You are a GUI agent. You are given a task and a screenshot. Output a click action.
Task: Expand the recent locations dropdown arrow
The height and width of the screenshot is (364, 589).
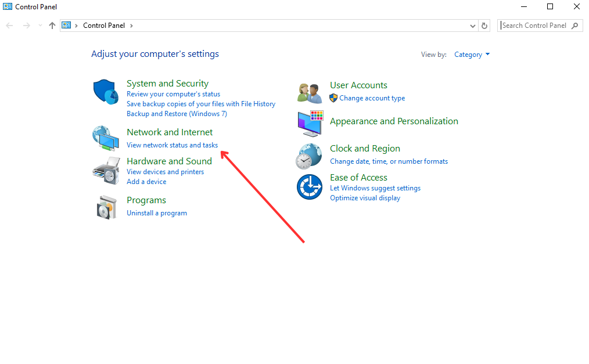click(x=40, y=26)
